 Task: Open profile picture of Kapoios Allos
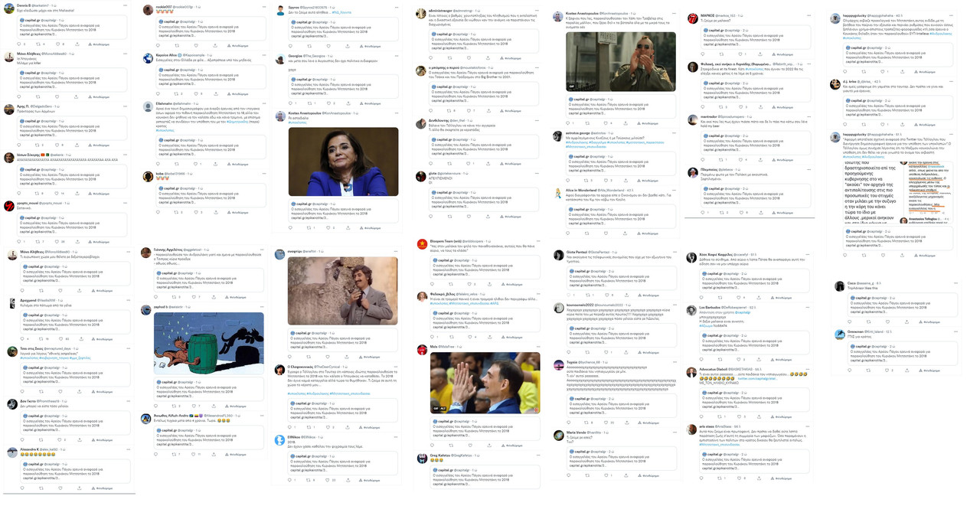149,58
